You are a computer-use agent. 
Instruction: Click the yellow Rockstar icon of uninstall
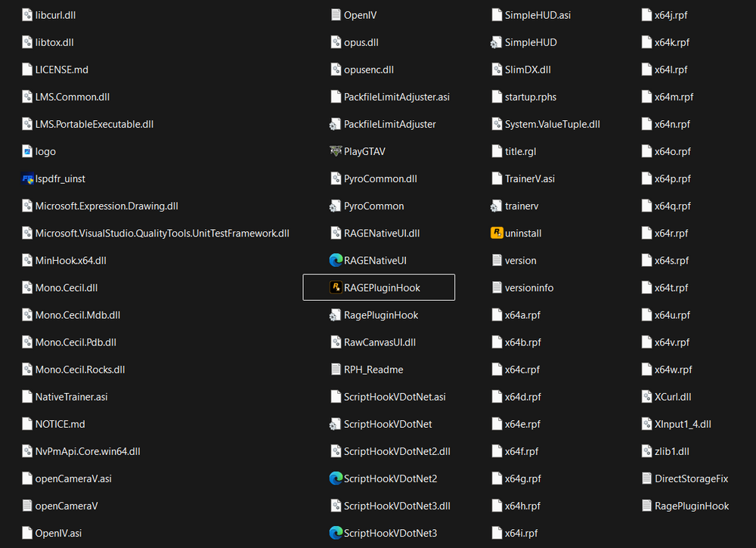pos(497,234)
